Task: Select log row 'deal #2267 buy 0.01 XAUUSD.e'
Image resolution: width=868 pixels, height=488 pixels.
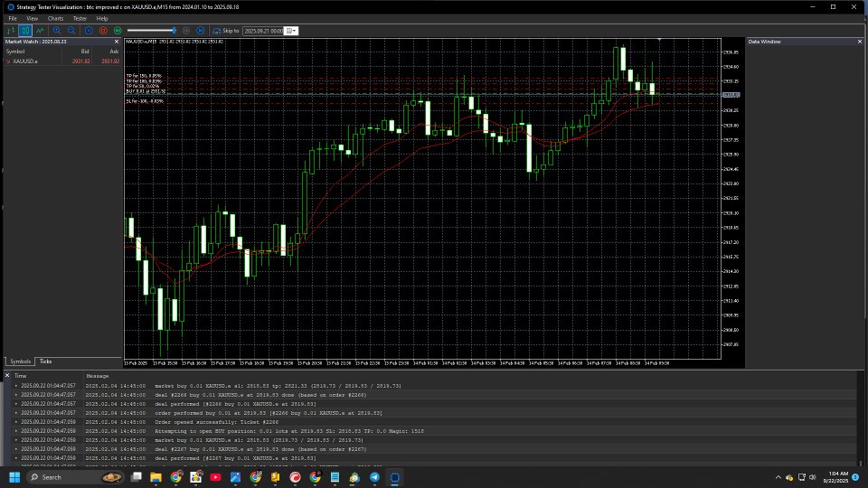Action: pyautogui.click(x=435, y=449)
